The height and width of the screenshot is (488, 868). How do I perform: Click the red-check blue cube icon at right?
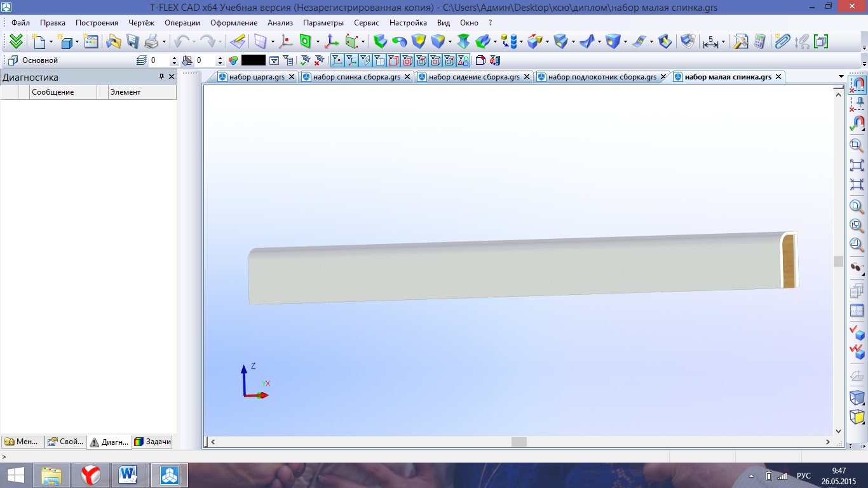tap(857, 332)
